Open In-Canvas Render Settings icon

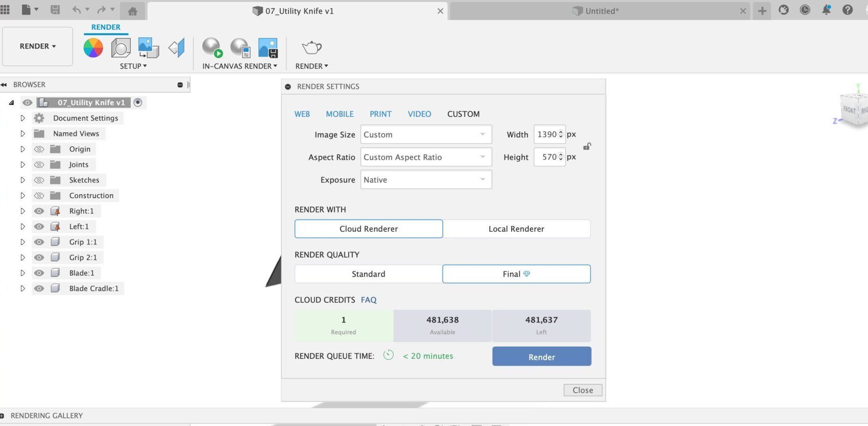pyautogui.click(x=240, y=48)
